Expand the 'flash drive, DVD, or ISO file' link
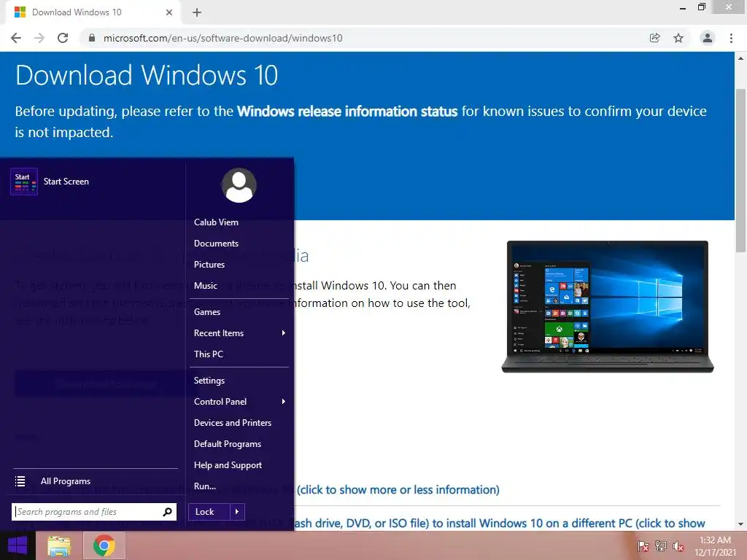747x560 pixels. click(x=498, y=524)
